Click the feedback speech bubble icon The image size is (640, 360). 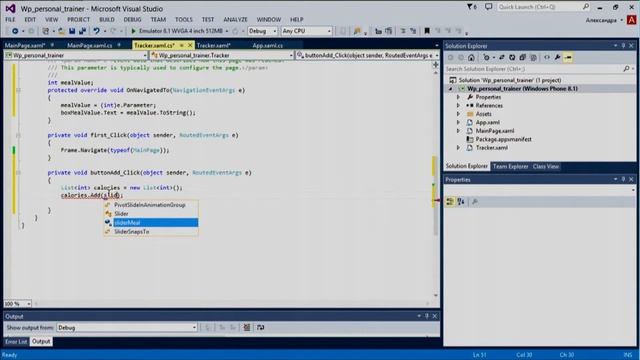pos(489,7)
